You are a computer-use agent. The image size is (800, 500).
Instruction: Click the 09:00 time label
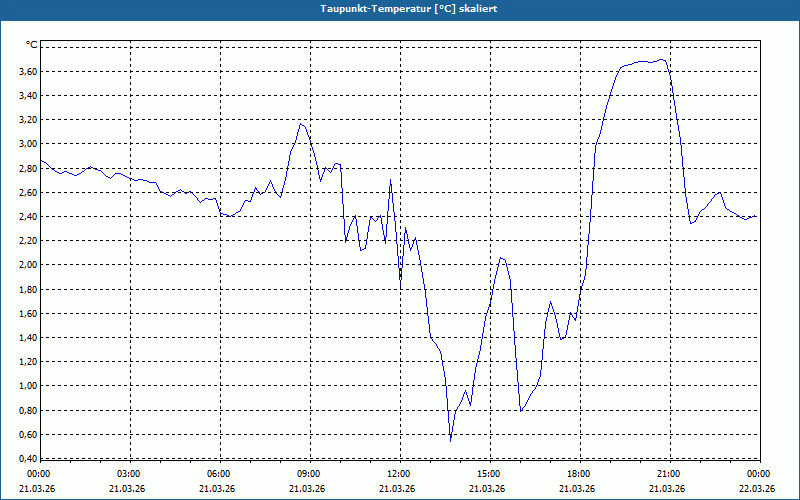click(309, 474)
